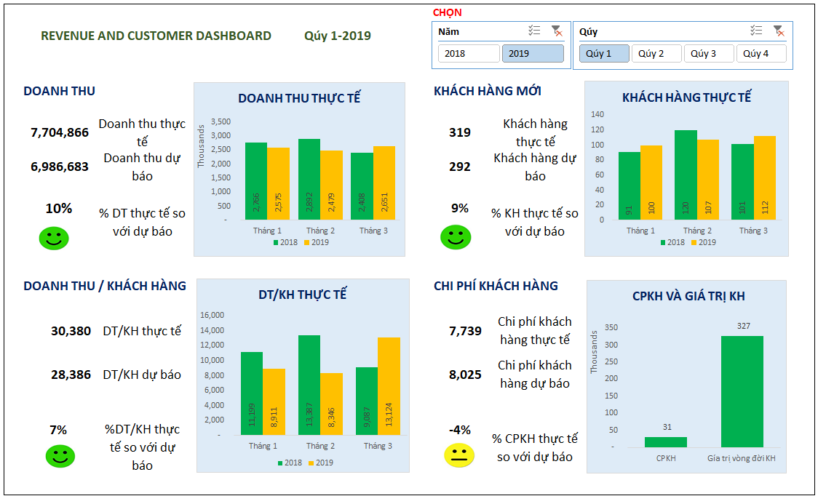Select the actual revenue value 7,704,866
The width and height of the screenshot is (826, 504).
tap(60, 132)
